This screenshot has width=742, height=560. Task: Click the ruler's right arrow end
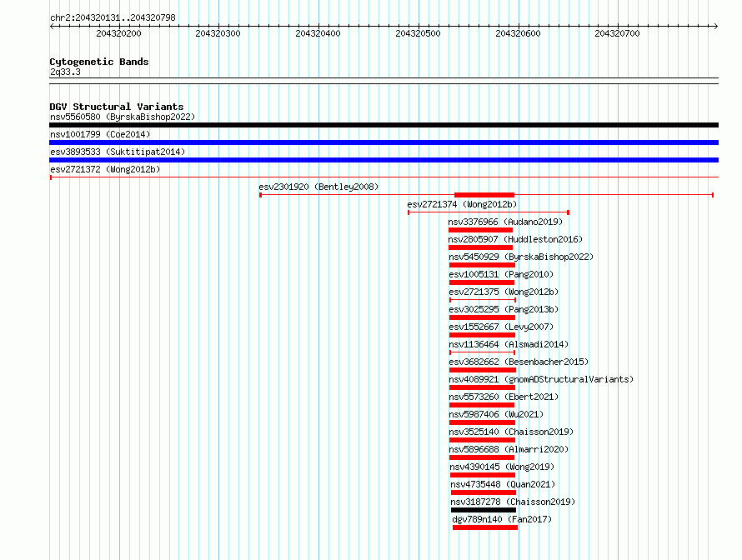click(x=716, y=27)
